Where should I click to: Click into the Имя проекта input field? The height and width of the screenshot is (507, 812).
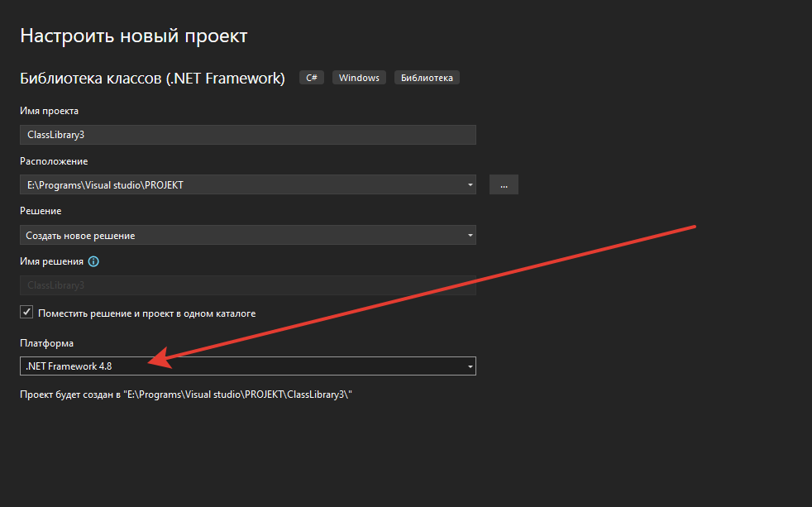coord(248,135)
